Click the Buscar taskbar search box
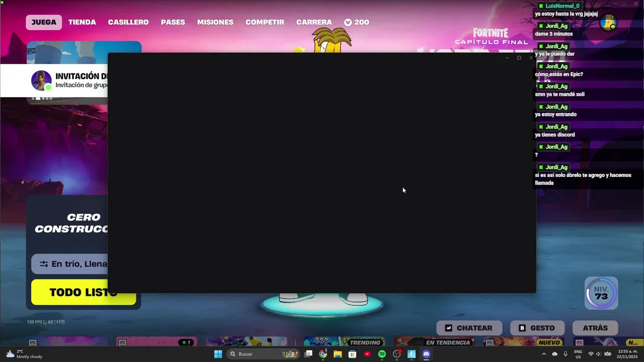 coord(263,354)
